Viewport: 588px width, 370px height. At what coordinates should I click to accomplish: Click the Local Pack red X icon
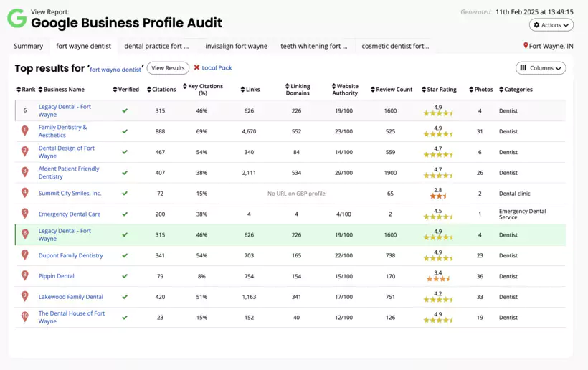pos(196,67)
